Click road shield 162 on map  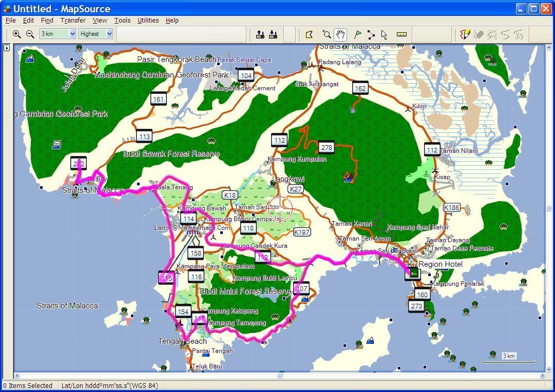click(x=360, y=88)
